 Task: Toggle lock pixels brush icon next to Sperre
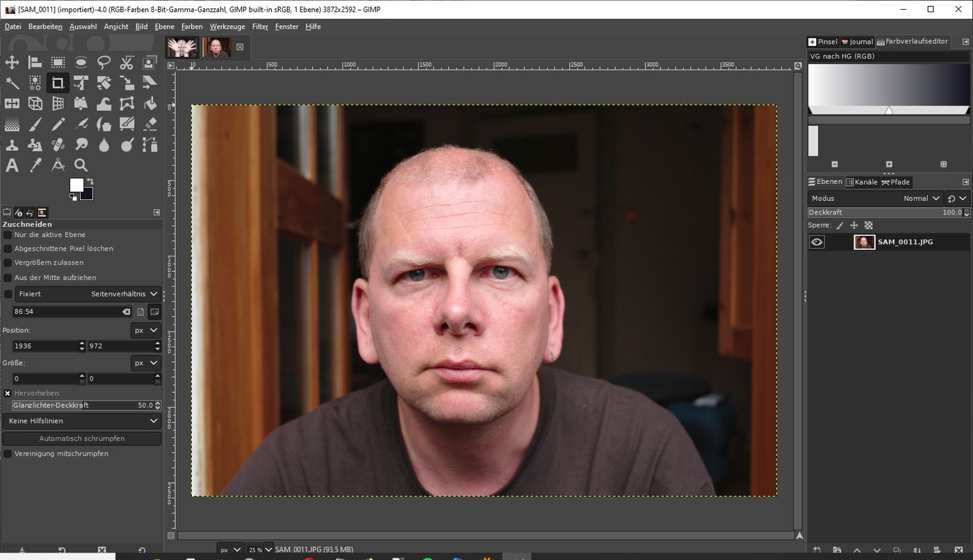coord(840,225)
